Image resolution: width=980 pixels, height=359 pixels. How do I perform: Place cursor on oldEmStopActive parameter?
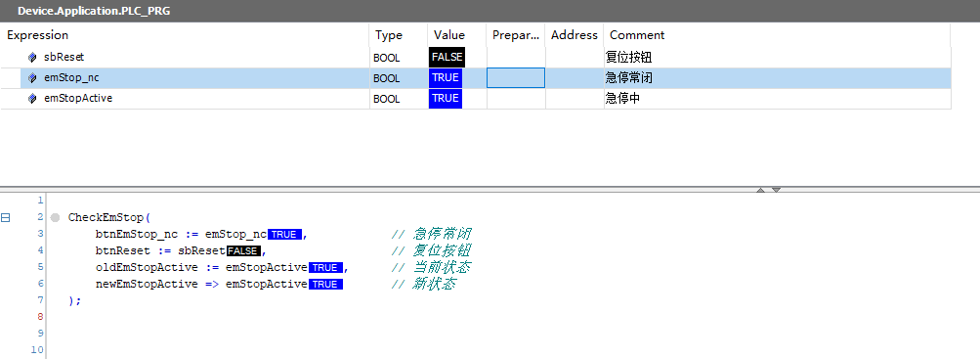pyautogui.click(x=147, y=268)
